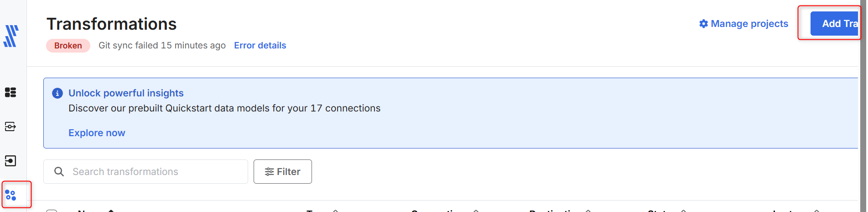Open the Filter options
This screenshot has height=212, width=868.
tap(283, 172)
